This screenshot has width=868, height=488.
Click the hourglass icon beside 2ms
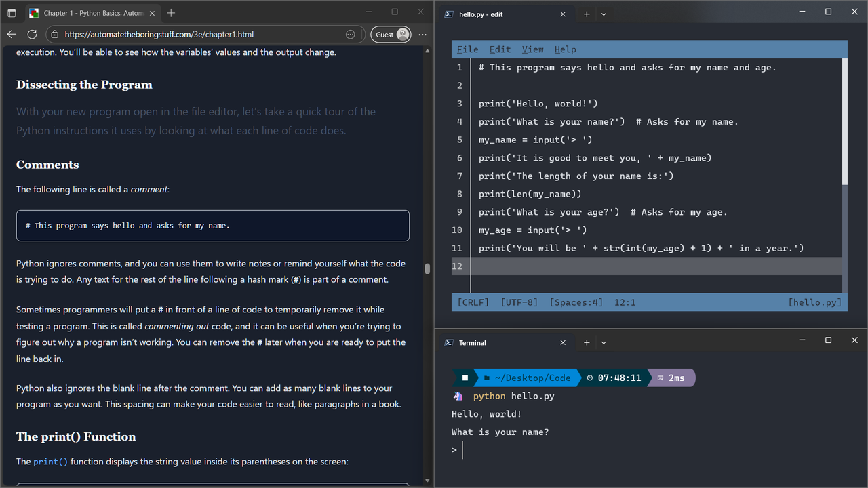point(661,378)
